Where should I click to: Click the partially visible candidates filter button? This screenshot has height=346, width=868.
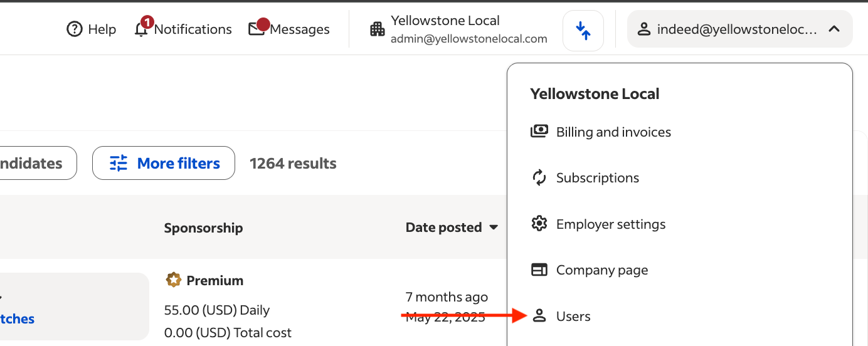[x=34, y=164]
